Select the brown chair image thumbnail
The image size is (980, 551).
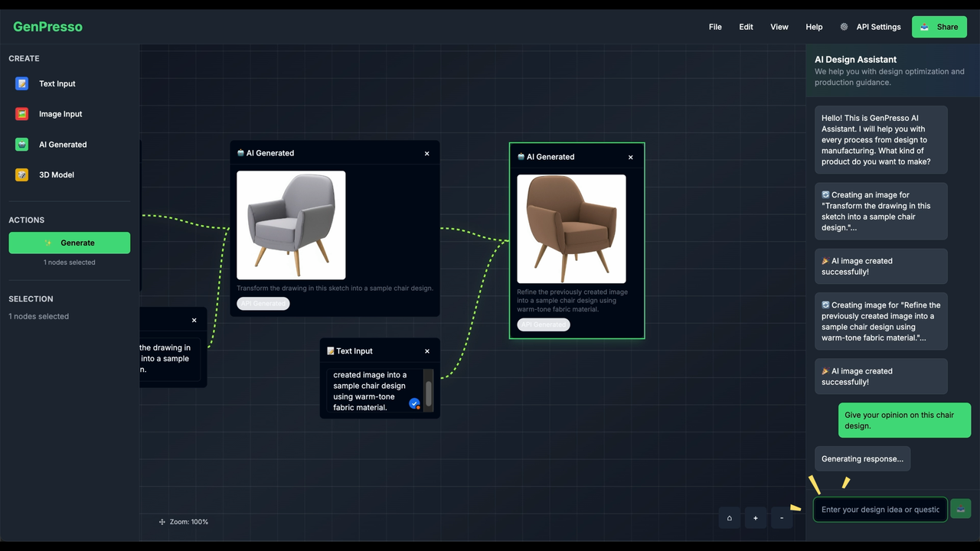(571, 229)
